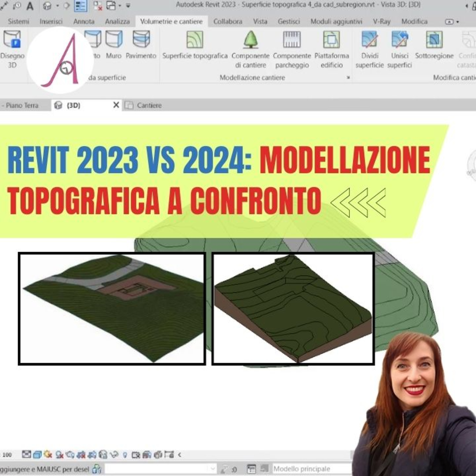Screen dimensions: 476x476
Task: Toggle show crop region in view bar
Action: pos(92,455)
